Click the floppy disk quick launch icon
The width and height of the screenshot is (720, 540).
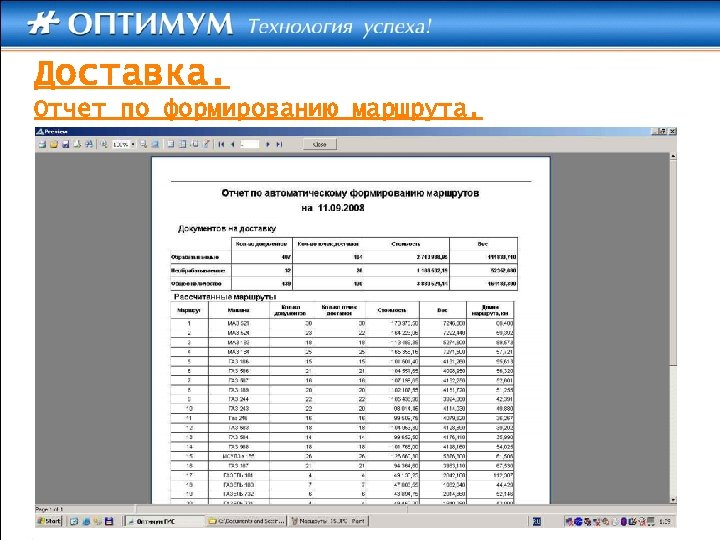[x=109, y=521]
